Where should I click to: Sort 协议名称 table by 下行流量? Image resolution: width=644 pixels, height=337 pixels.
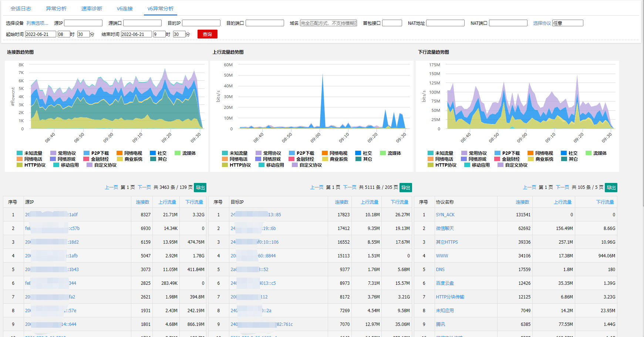tap(605, 202)
